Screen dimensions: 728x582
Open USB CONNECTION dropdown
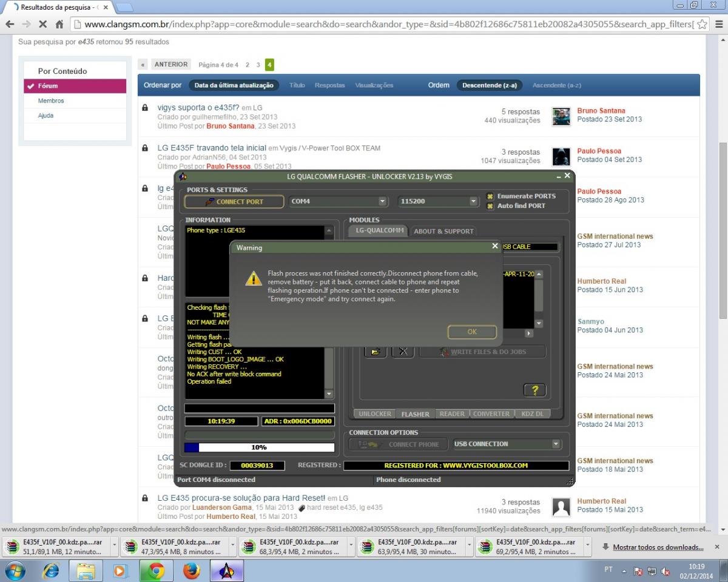click(x=556, y=444)
